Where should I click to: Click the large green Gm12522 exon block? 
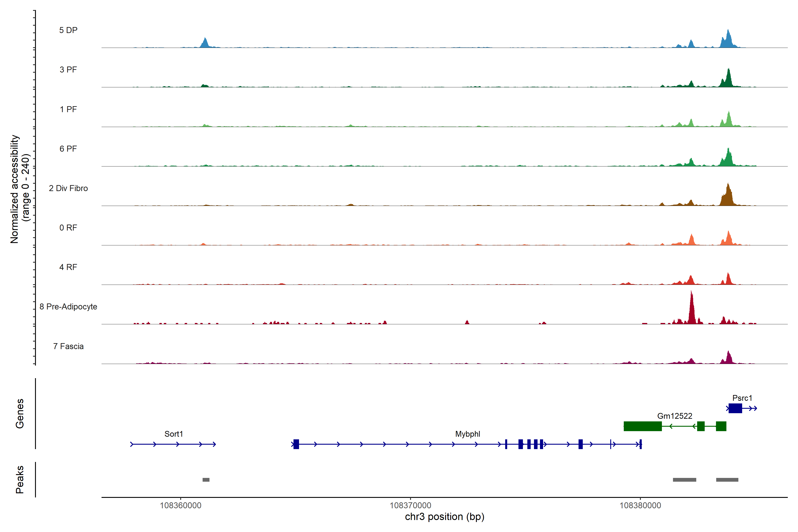coord(642,426)
